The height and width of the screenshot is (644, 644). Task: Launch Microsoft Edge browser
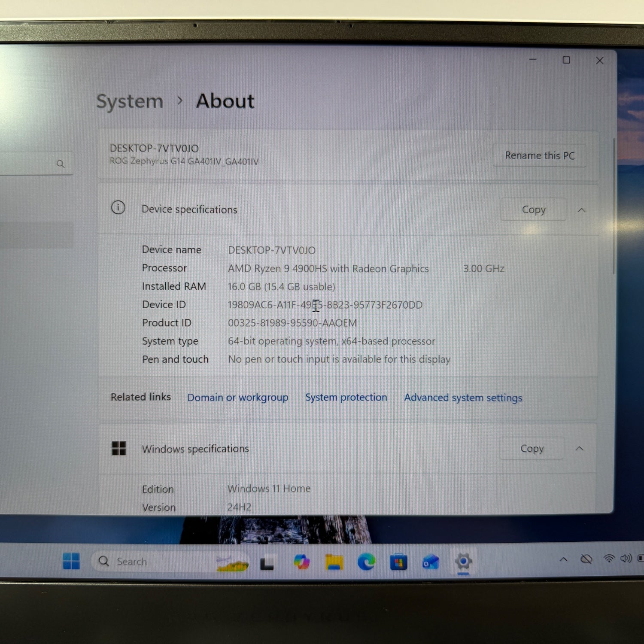(x=366, y=562)
